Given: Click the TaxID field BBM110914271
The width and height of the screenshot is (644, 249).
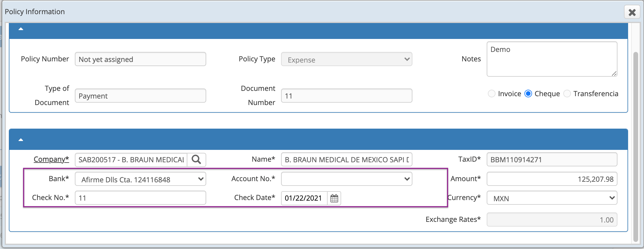Looking at the screenshot, I should point(552,159).
